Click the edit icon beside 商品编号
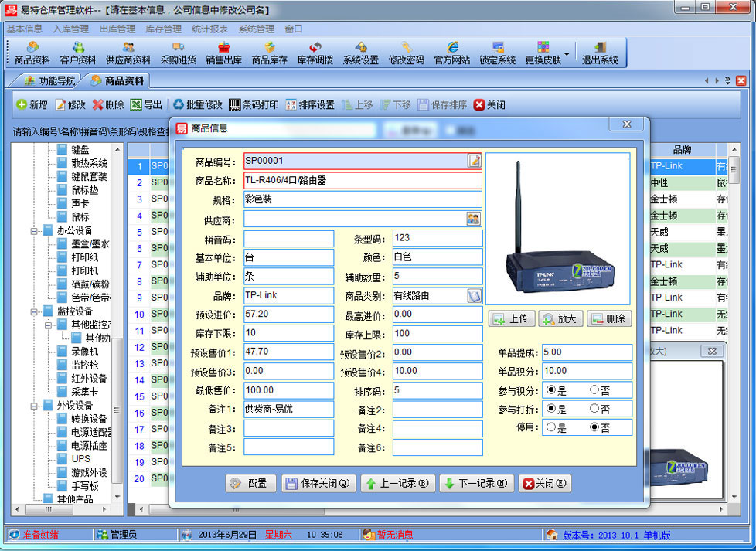Screen dimensions: 756x551 click(x=474, y=161)
